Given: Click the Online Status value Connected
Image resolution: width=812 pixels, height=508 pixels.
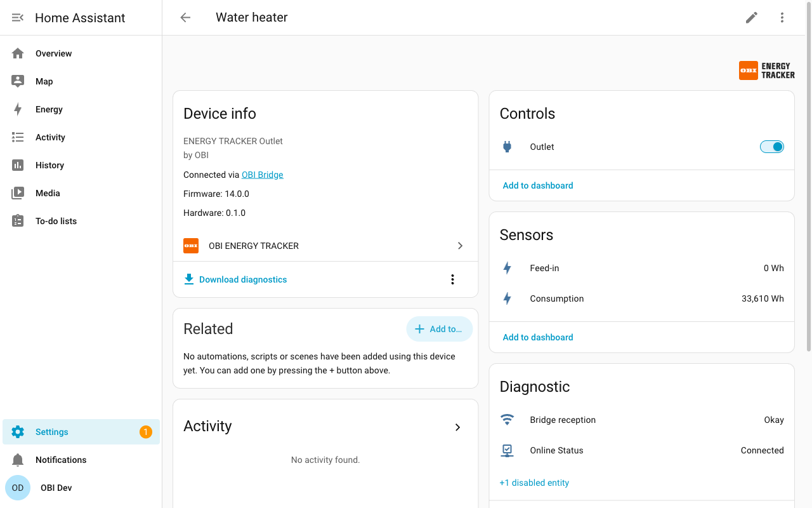Looking at the screenshot, I should 763,450.
